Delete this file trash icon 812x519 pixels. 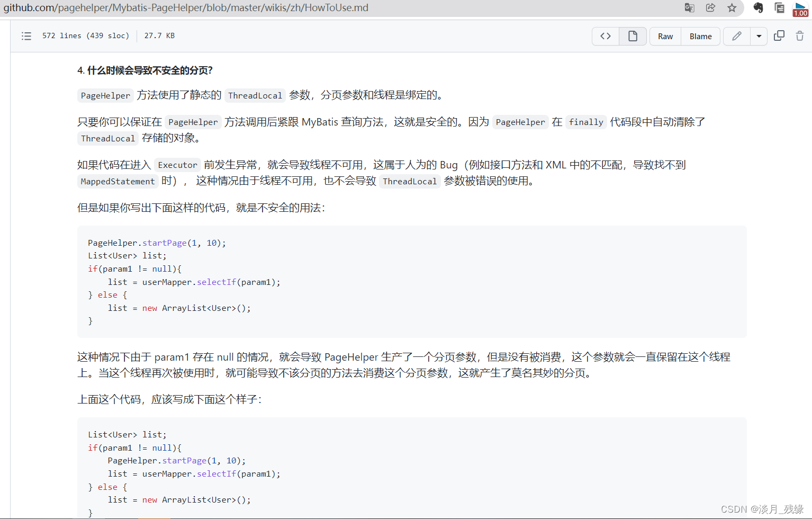800,36
